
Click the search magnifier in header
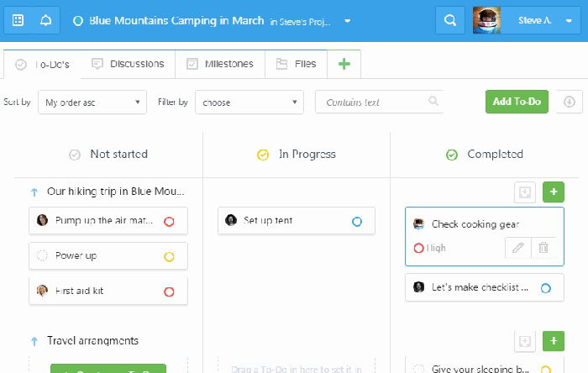tap(450, 20)
